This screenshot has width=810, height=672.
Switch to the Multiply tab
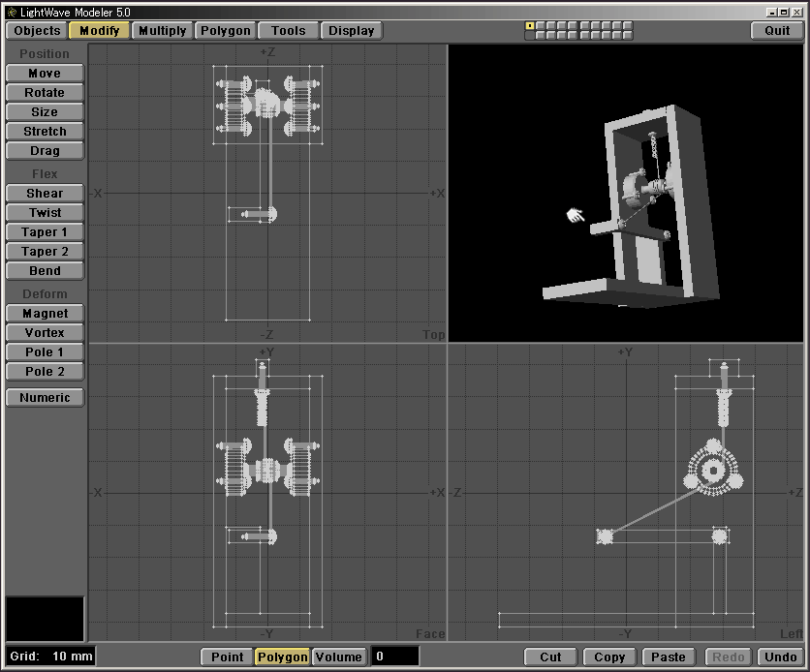point(163,31)
